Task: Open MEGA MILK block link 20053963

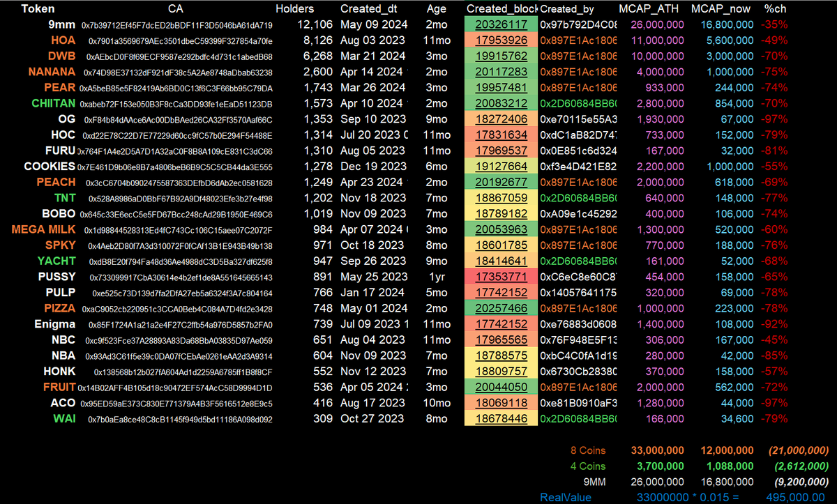Action: tap(501, 229)
